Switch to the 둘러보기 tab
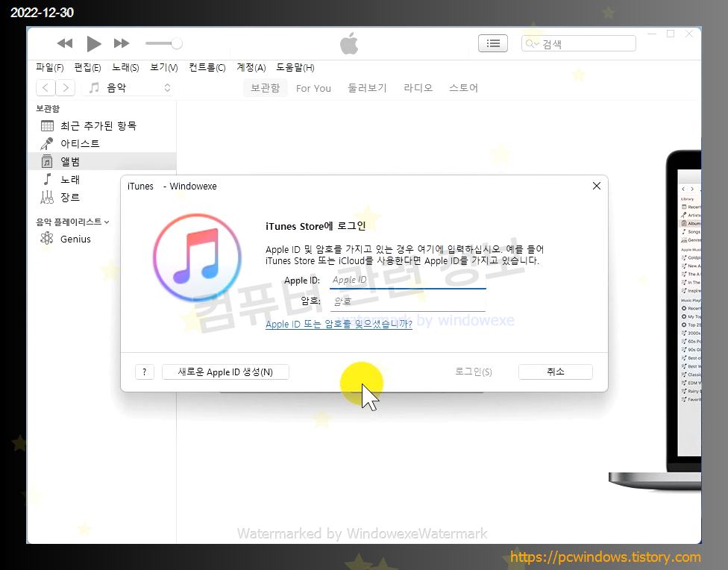The height and width of the screenshot is (570, 728). click(367, 88)
